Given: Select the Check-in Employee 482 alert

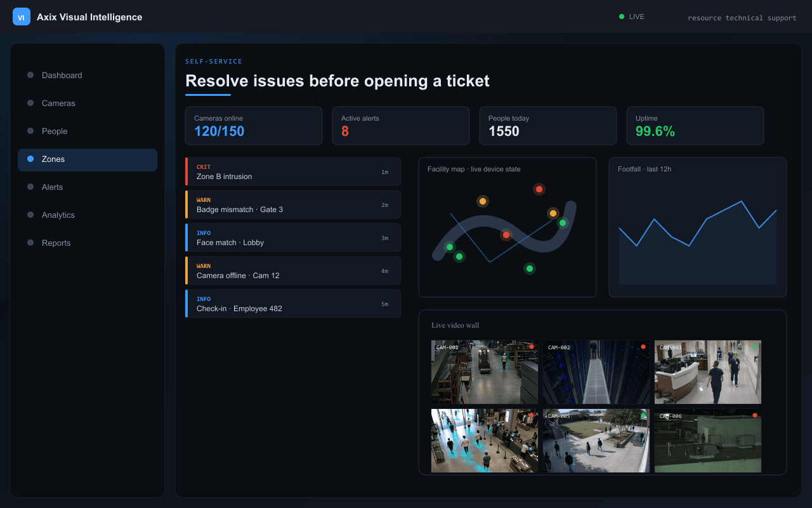Looking at the screenshot, I should click(293, 304).
